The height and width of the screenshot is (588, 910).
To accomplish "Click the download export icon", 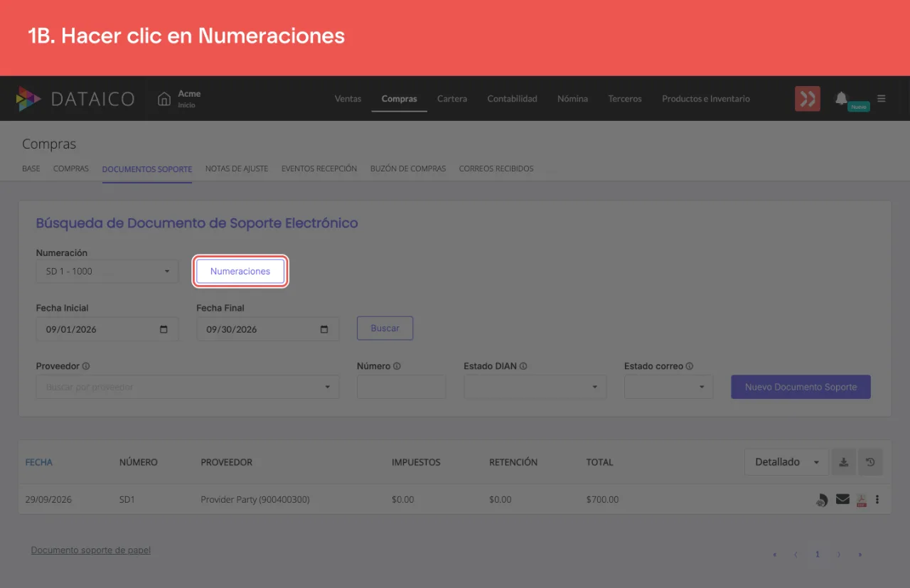I will click(843, 462).
